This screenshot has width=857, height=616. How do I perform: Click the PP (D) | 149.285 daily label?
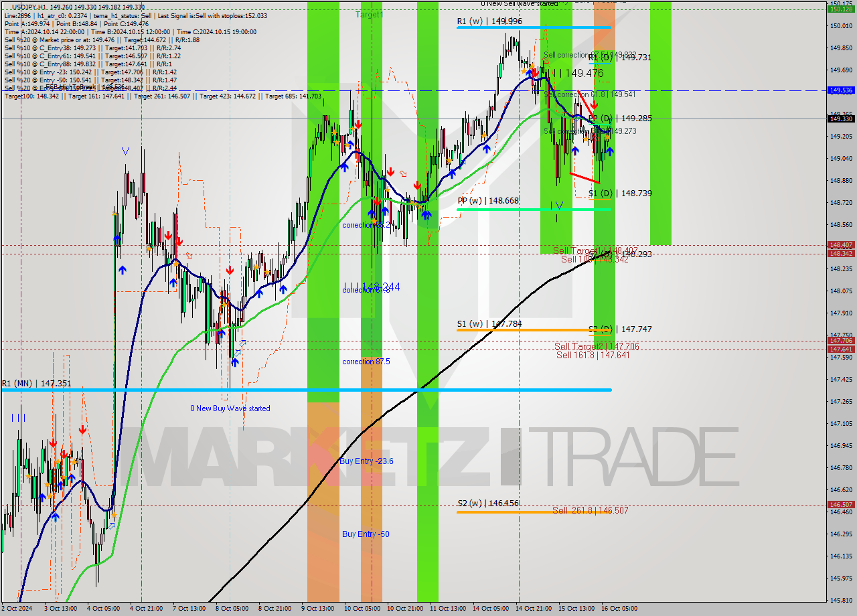tap(619, 119)
